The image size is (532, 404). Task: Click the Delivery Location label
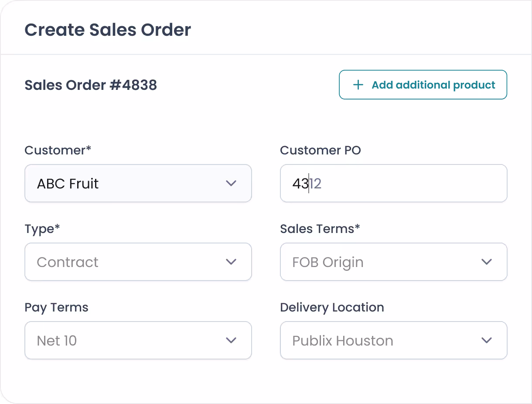(332, 307)
